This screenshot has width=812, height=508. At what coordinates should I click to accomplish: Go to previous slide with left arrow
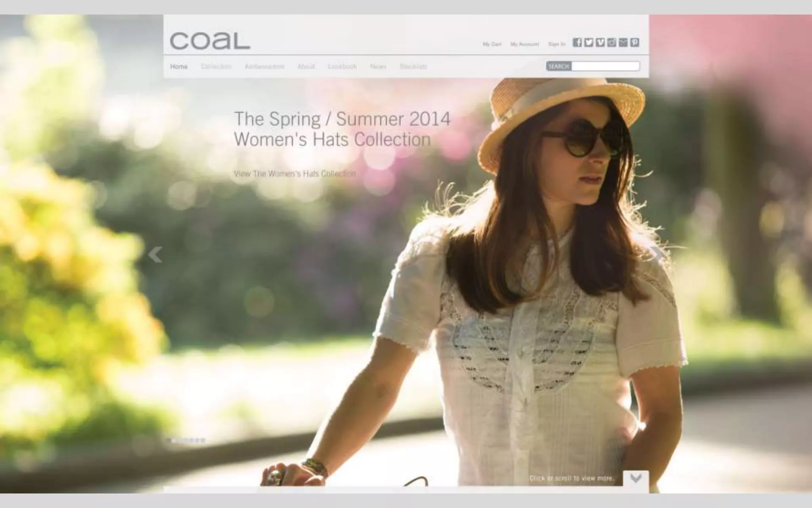(155, 255)
